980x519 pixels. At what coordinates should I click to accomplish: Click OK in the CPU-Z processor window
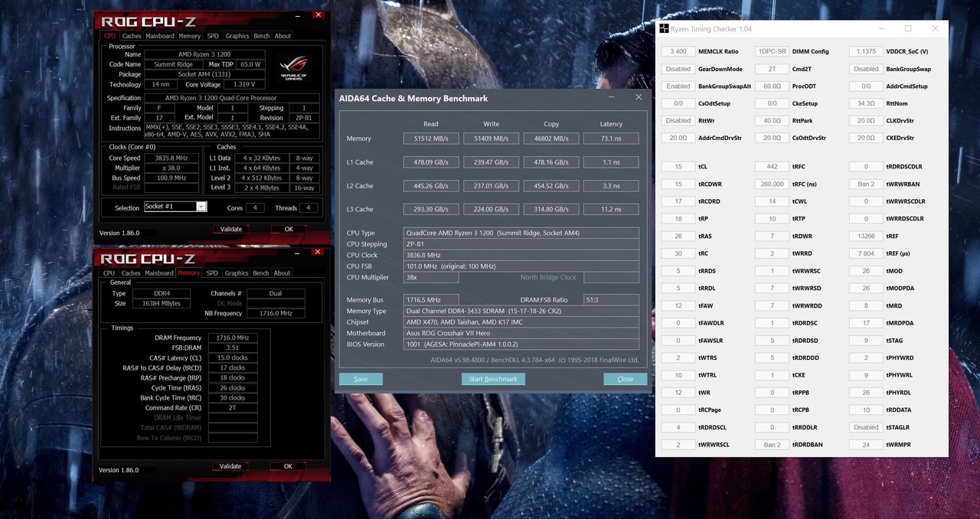(x=289, y=229)
